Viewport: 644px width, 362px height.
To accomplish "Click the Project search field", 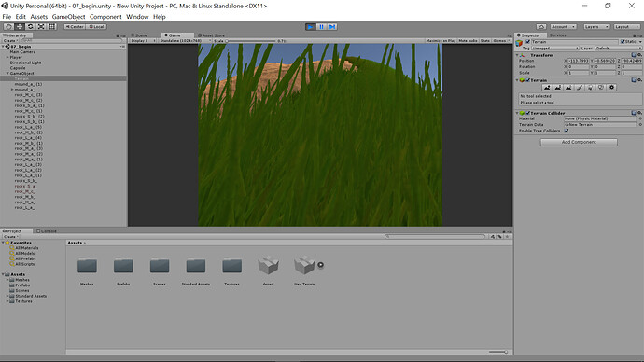I will (435, 237).
